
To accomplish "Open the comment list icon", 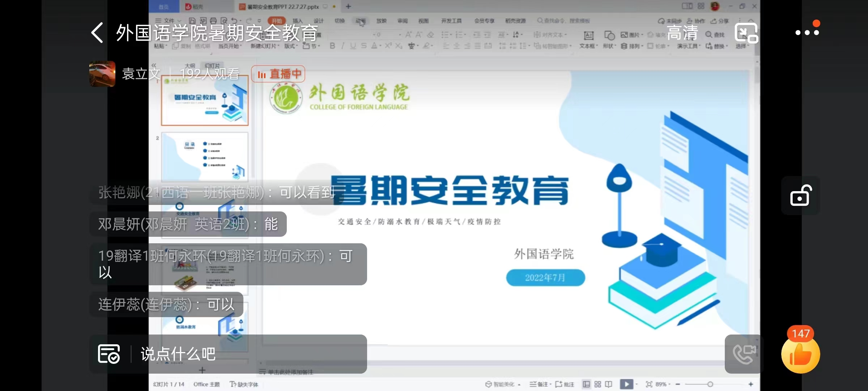I will (109, 354).
